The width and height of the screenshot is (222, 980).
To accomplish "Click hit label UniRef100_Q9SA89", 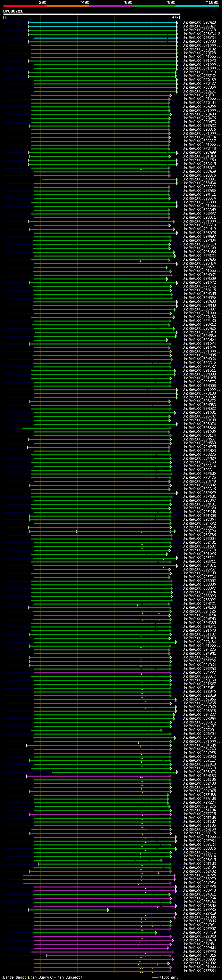I will point(199,202).
